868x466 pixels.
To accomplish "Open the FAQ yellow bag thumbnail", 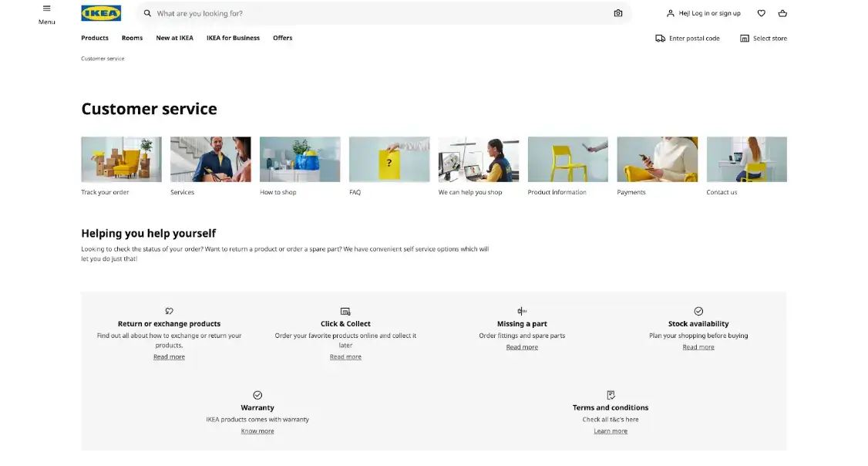I will point(389,159).
